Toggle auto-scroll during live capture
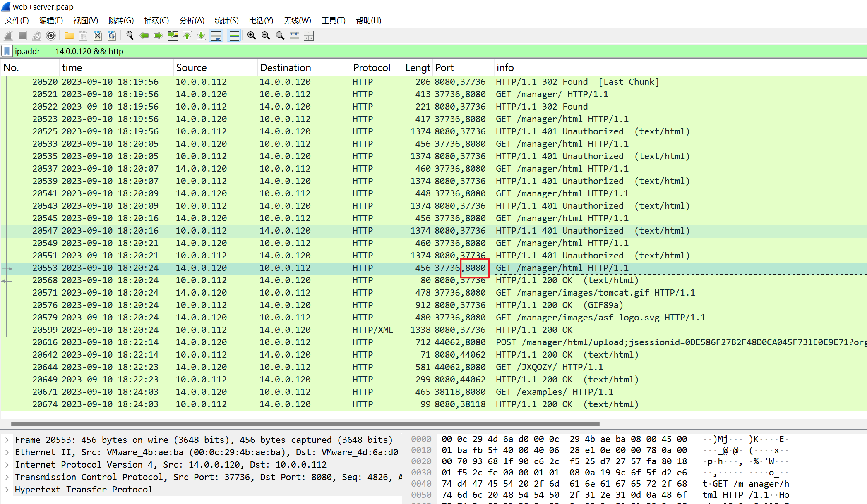Screen dimensions: 867x504 (216, 36)
